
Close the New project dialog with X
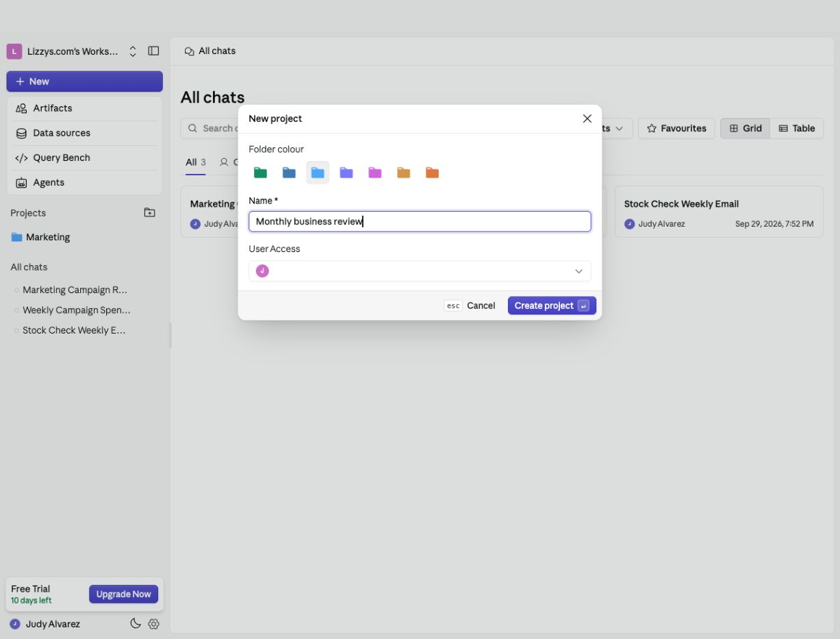587,118
